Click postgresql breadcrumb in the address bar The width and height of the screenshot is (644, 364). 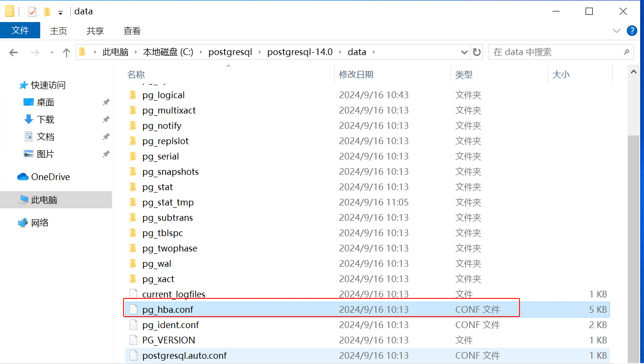(230, 52)
